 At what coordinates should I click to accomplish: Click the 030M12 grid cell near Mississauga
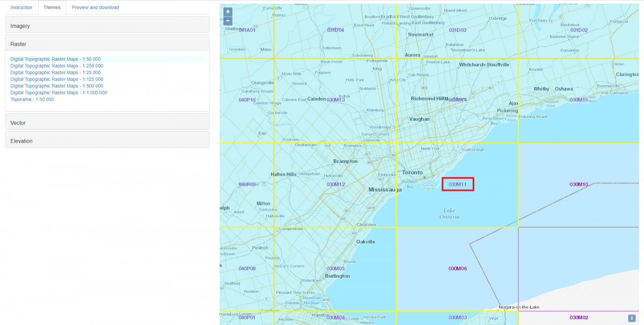(335, 184)
